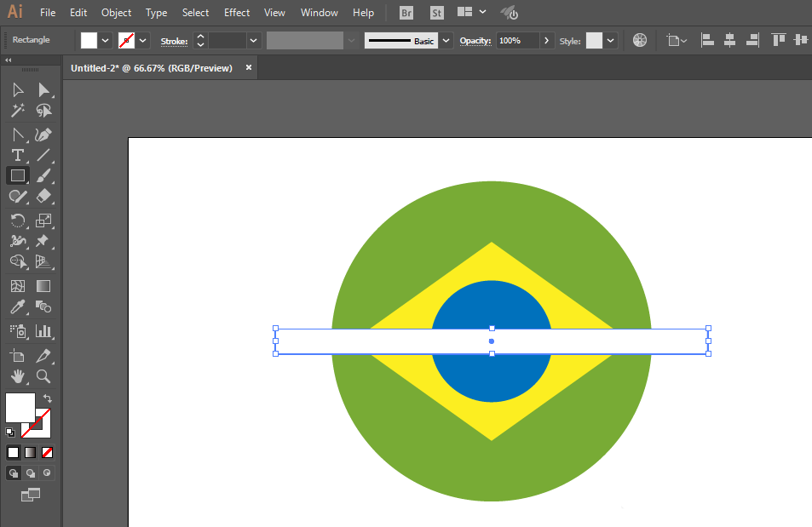Image resolution: width=812 pixels, height=527 pixels.
Task: Activate the Rotate tool
Action: tap(18, 221)
